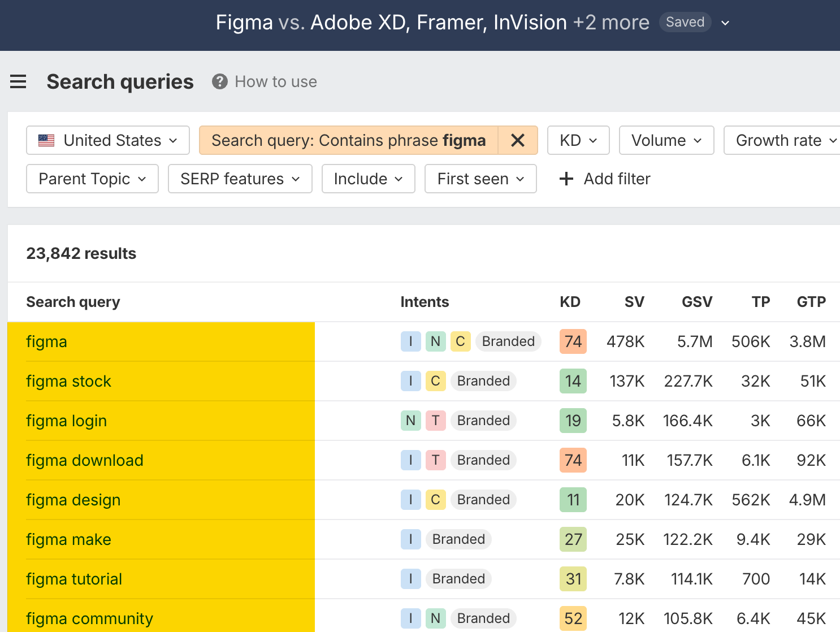The image size is (840, 632).
Task: Click the Intents column header
Action: [425, 302]
